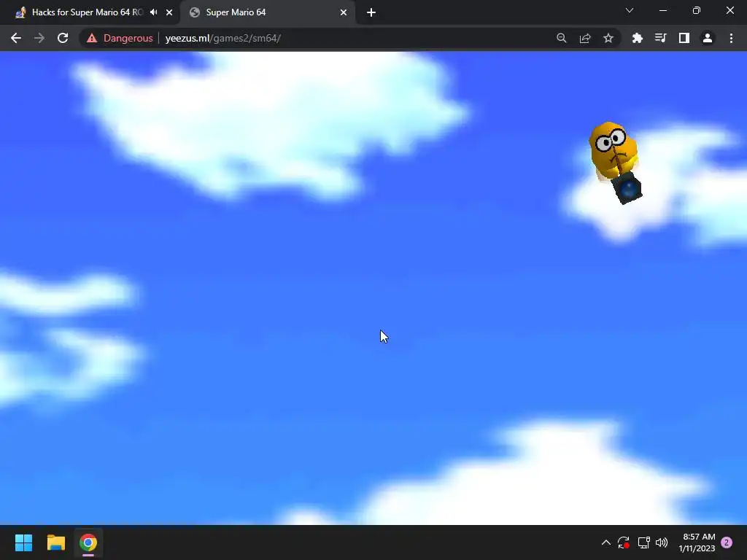This screenshot has width=747, height=560.
Task: Open the tab search dropdown chevron
Action: point(630,10)
